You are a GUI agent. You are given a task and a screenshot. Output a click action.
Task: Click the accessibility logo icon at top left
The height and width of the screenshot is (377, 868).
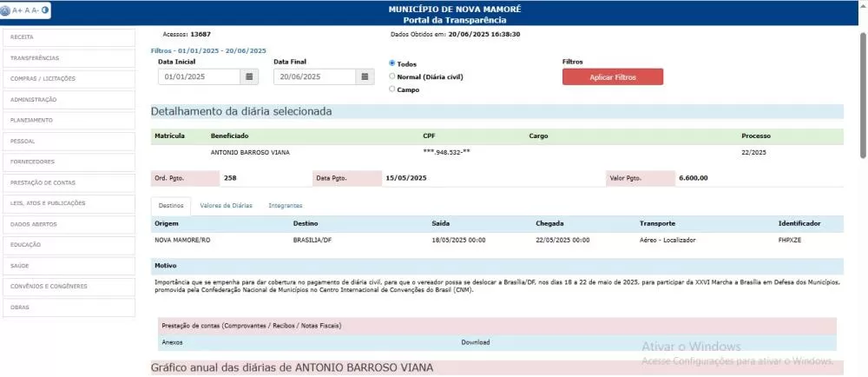[x=7, y=10]
